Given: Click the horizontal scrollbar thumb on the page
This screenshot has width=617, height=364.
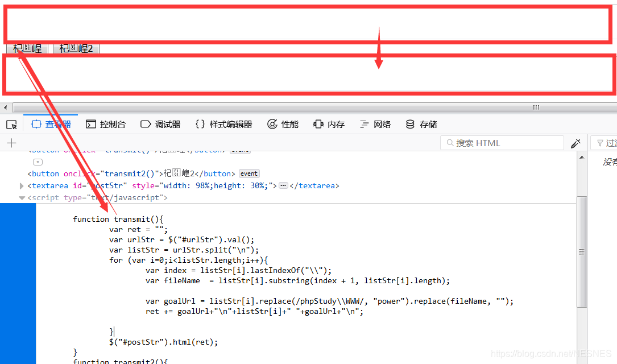Looking at the screenshot, I should click(x=315, y=107).
